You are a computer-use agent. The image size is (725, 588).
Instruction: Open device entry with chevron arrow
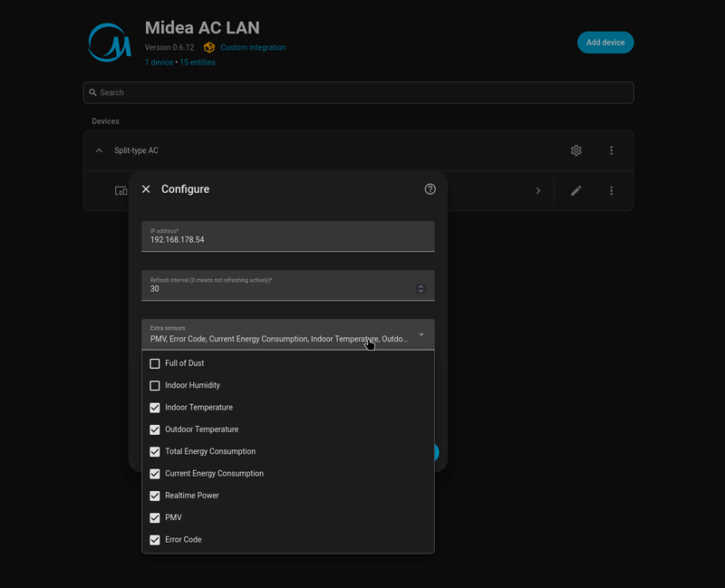click(x=537, y=191)
